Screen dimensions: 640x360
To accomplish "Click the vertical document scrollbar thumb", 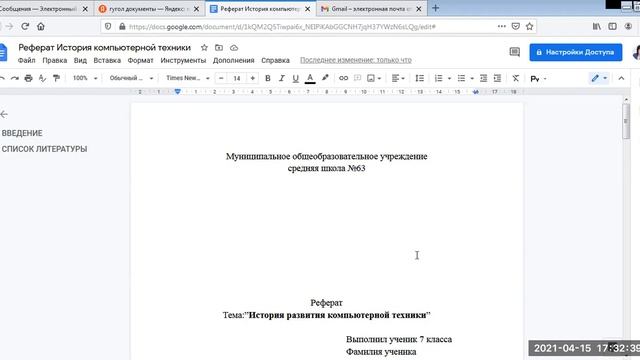I will tap(627, 121).
